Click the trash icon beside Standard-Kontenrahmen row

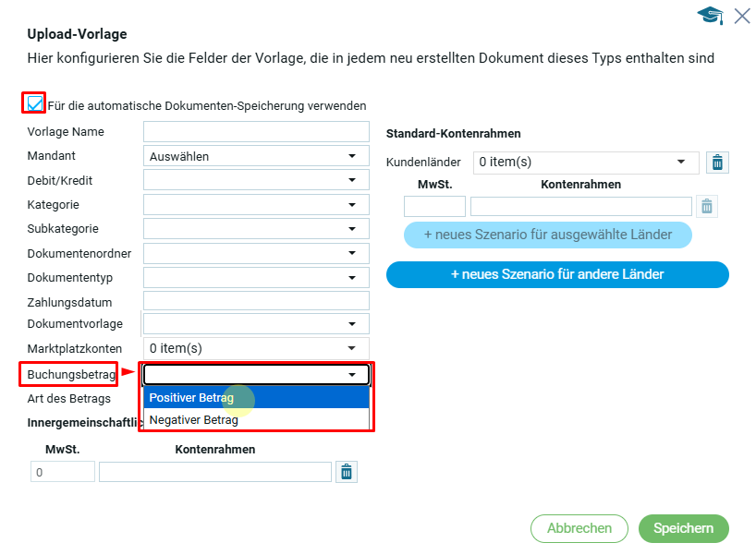coord(707,206)
